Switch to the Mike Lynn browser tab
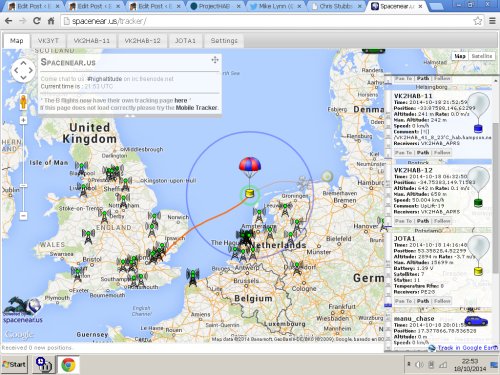This screenshot has height=375, width=500. [275, 6]
